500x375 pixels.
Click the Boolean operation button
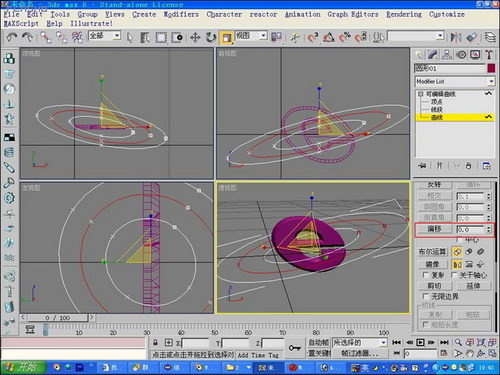[x=432, y=252]
